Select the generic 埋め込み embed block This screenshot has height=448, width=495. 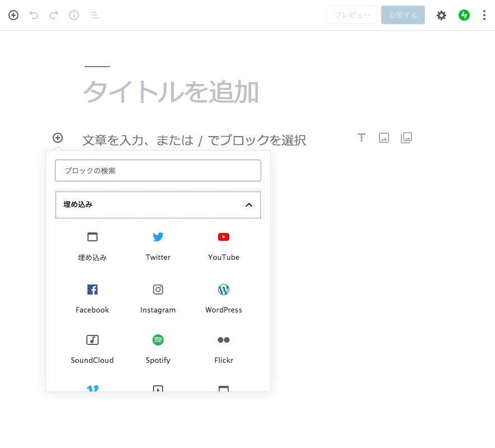(92, 247)
